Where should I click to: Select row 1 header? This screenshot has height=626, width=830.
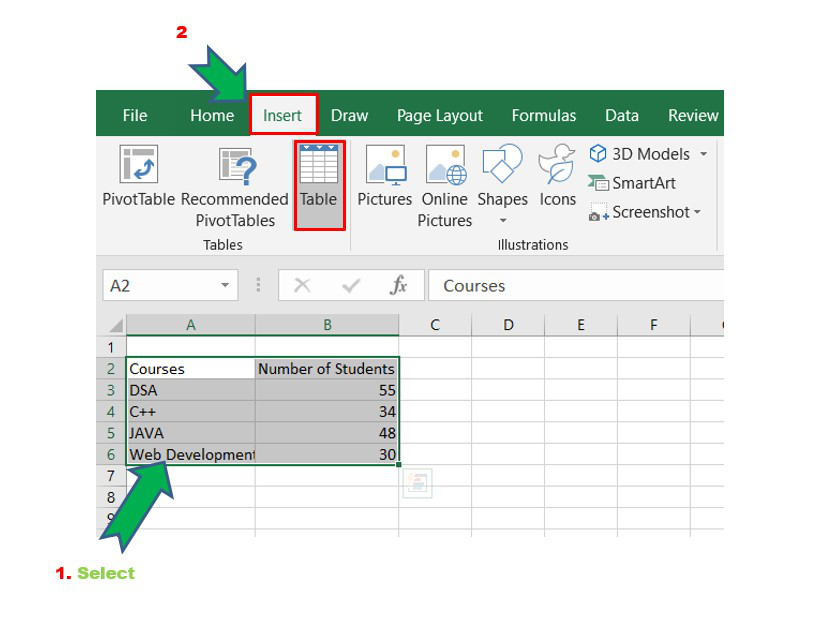tap(111, 347)
